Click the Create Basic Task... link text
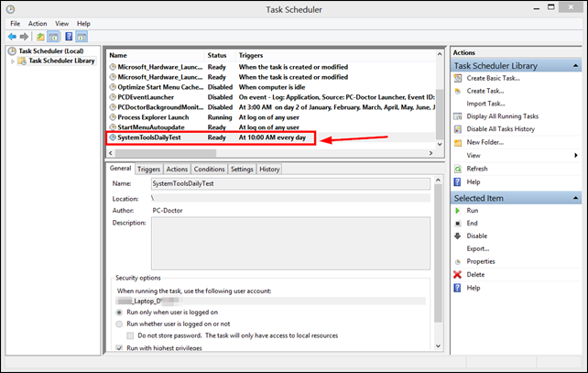 tap(493, 78)
